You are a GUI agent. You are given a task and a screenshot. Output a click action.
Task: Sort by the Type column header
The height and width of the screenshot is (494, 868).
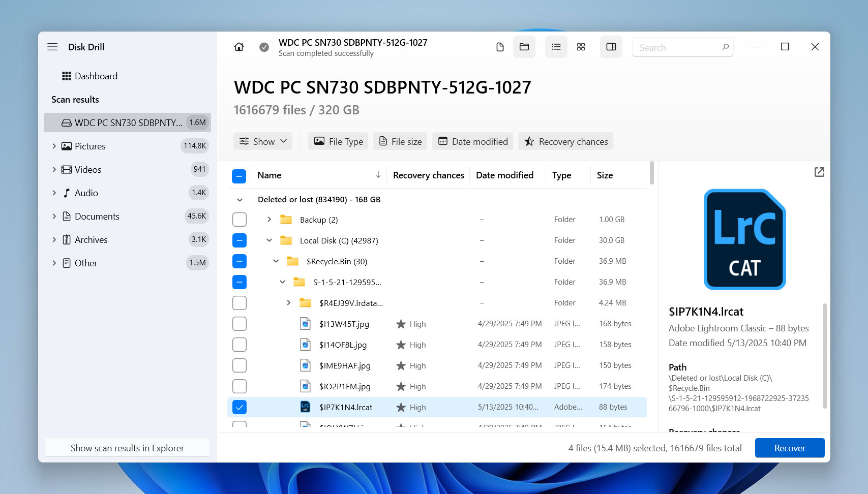(x=561, y=175)
